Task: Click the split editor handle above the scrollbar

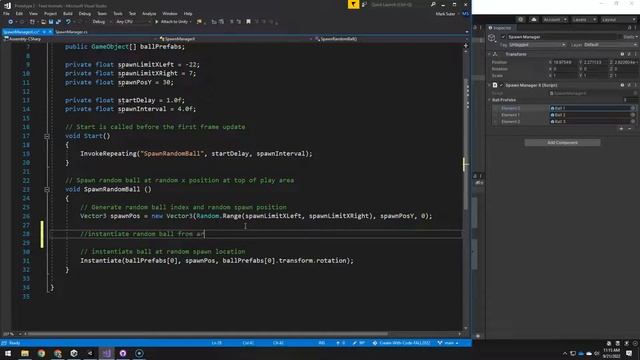Action: (x=466, y=46)
